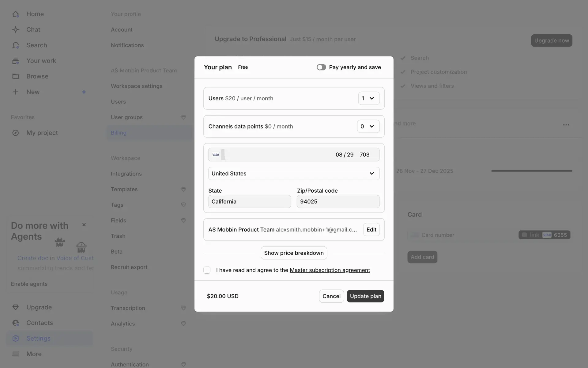Viewport: 588px width, 368px height.
Task: Open Your work stack icon
Action: point(16,61)
